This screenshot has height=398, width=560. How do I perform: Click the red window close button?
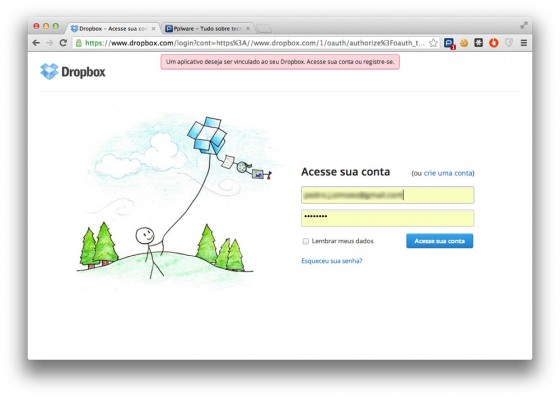[x=36, y=26]
